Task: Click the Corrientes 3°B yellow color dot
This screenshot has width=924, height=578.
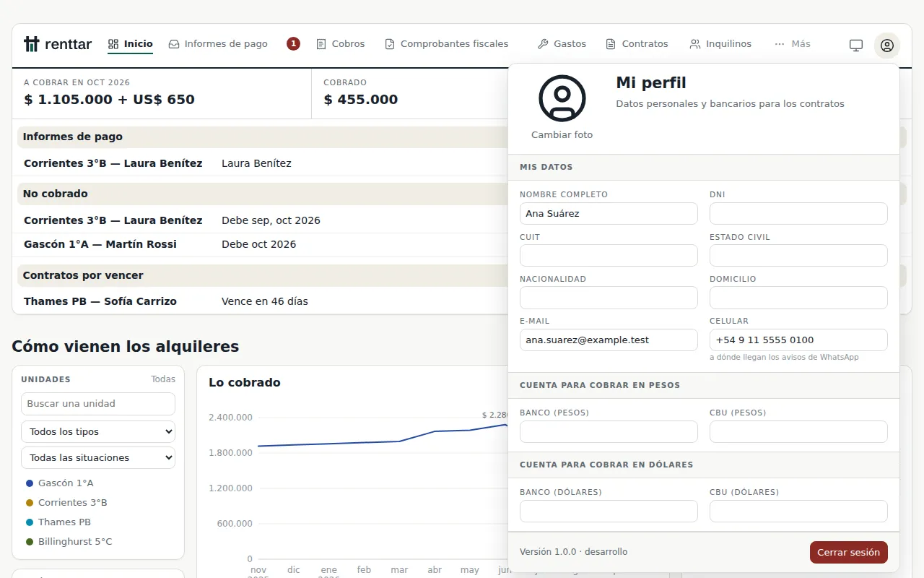Action: click(30, 502)
